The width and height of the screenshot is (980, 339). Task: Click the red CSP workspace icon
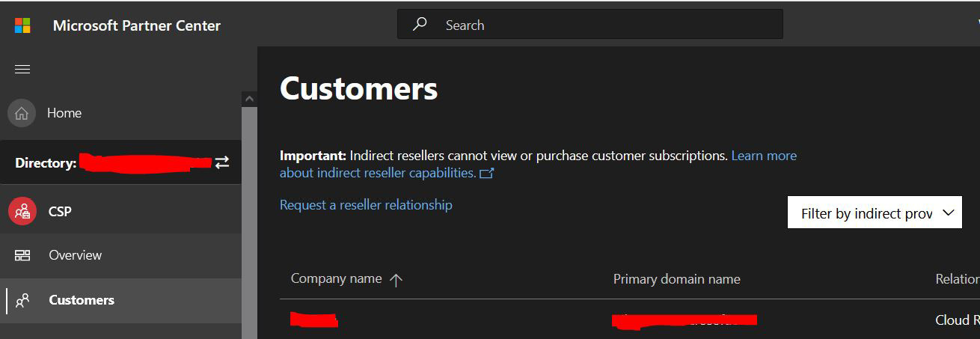click(x=22, y=211)
